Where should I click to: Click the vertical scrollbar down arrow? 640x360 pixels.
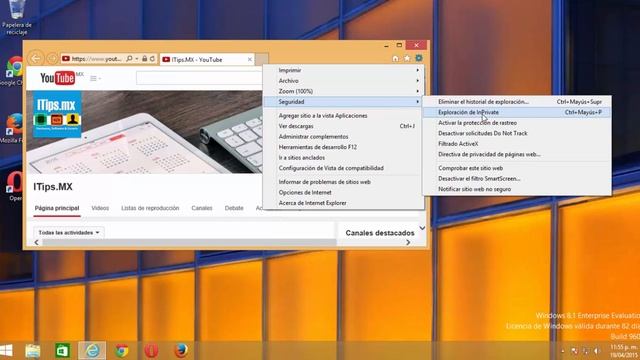coord(422,228)
